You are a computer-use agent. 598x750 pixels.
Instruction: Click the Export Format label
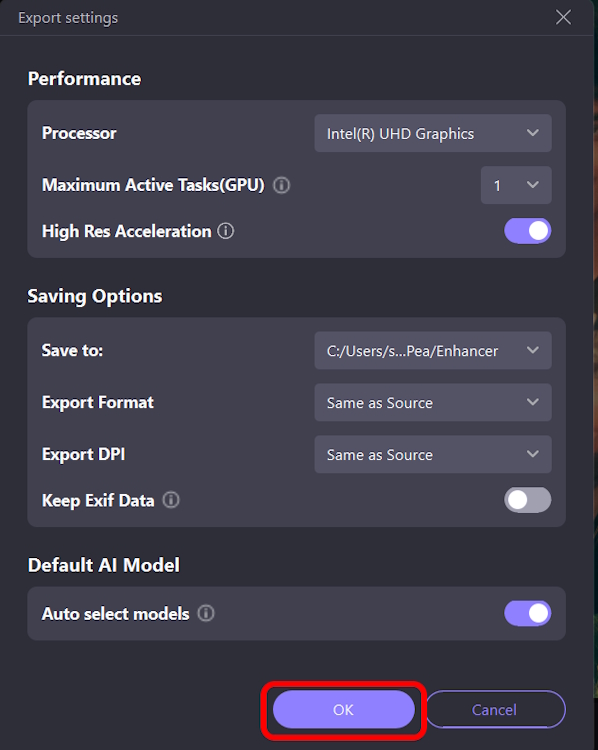[98, 403]
